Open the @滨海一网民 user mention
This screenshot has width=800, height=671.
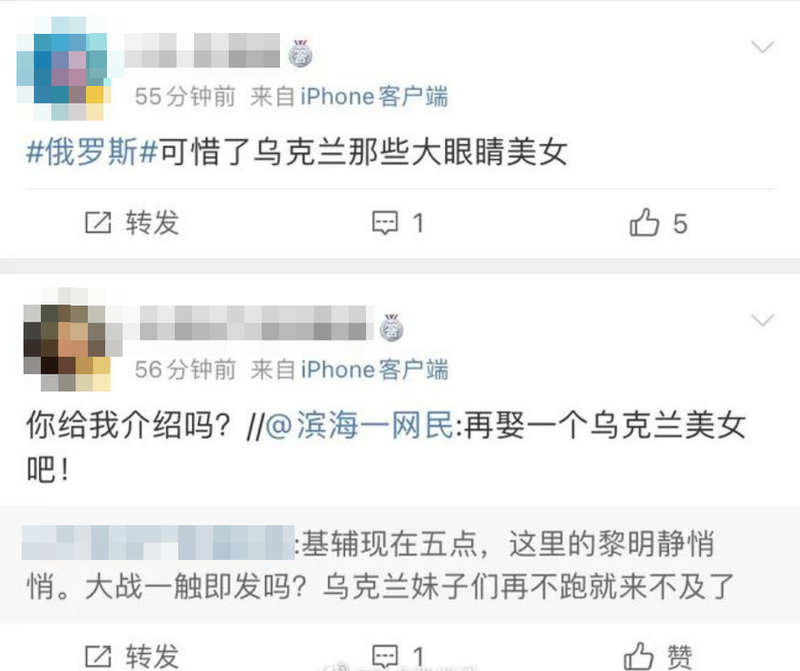coord(360,425)
